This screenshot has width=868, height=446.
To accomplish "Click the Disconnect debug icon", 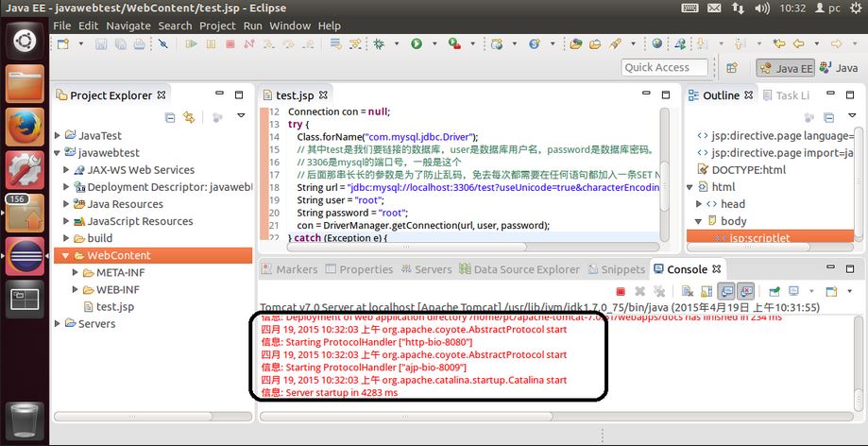I will click(x=249, y=43).
